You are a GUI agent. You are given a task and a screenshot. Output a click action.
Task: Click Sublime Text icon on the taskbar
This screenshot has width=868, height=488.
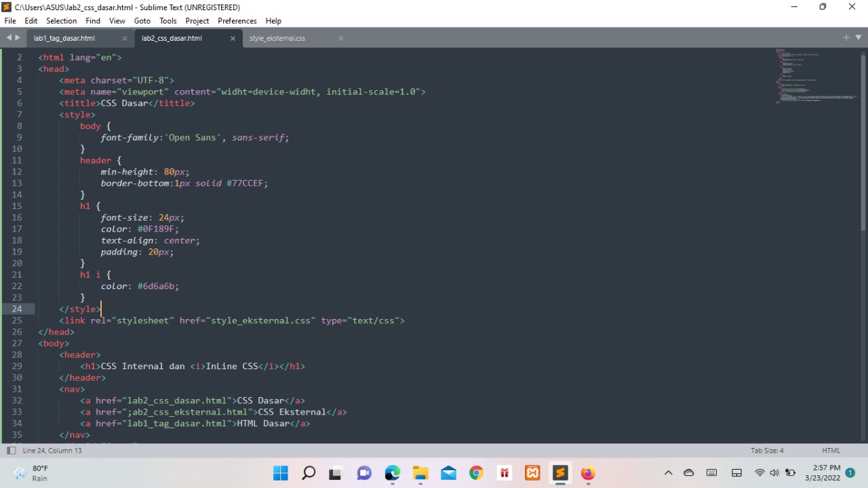coord(560,473)
